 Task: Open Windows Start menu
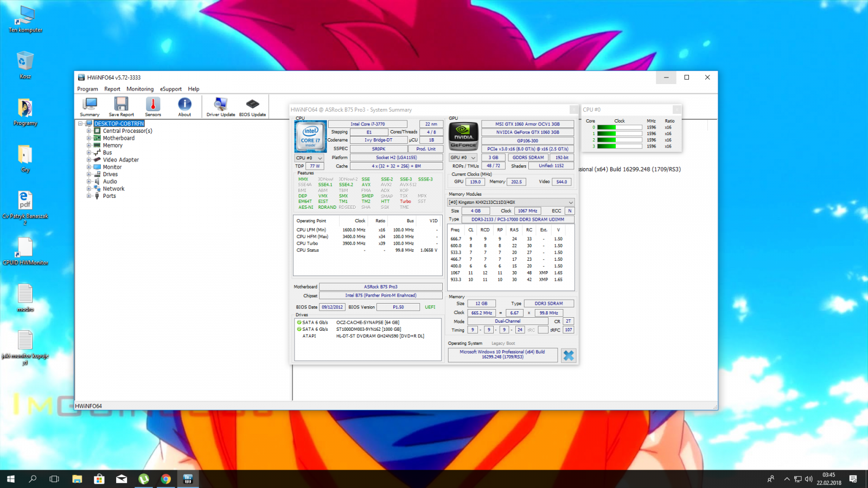pyautogui.click(x=11, y=479)
